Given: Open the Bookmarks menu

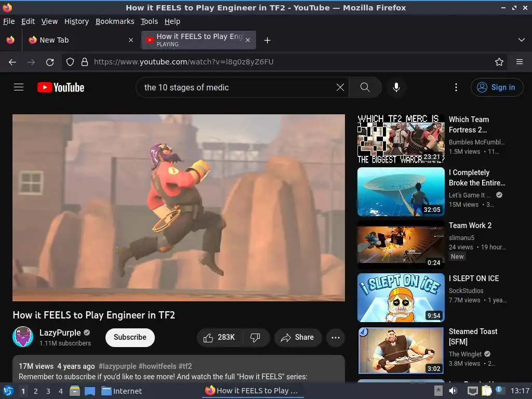Looking at the screenshot, I should point(115,21).
